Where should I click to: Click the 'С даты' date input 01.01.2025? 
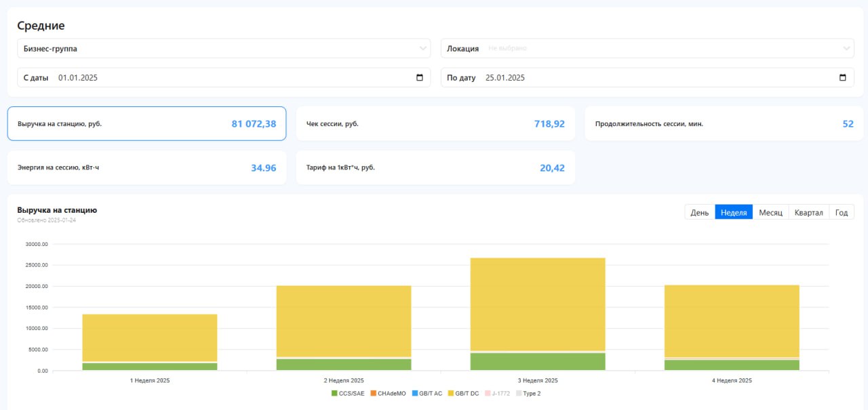tap(224, 77)
